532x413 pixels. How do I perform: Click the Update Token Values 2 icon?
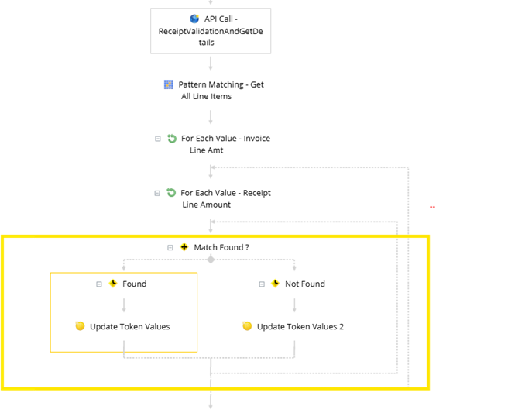[x=247, y=326]
